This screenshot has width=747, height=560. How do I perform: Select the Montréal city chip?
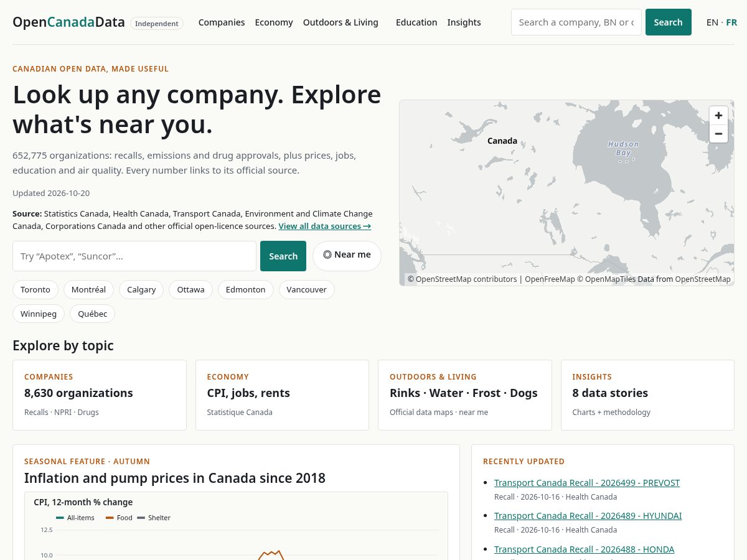click(x=88, y=289)
